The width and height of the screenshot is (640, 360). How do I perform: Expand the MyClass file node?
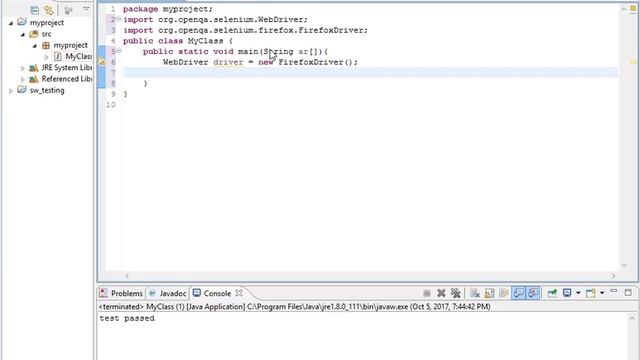(46, 57)
